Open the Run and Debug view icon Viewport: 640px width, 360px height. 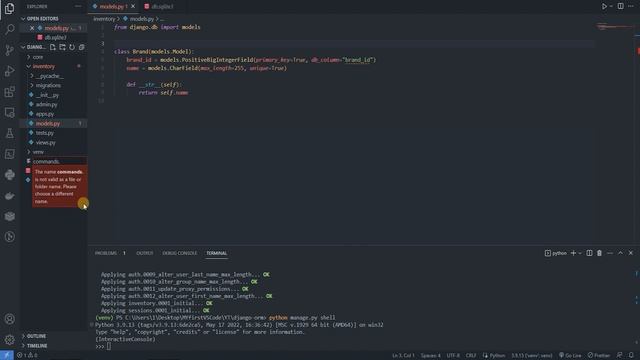point(9,71)
